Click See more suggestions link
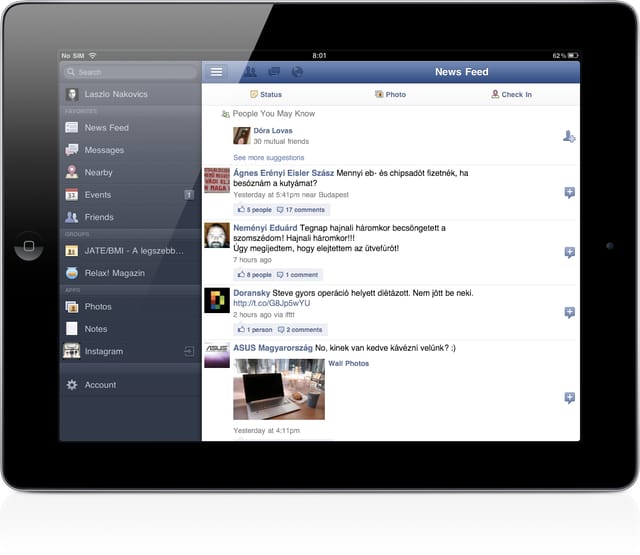Image resolution: width=640 pixels, height=555 pixels. click(269, 158)
